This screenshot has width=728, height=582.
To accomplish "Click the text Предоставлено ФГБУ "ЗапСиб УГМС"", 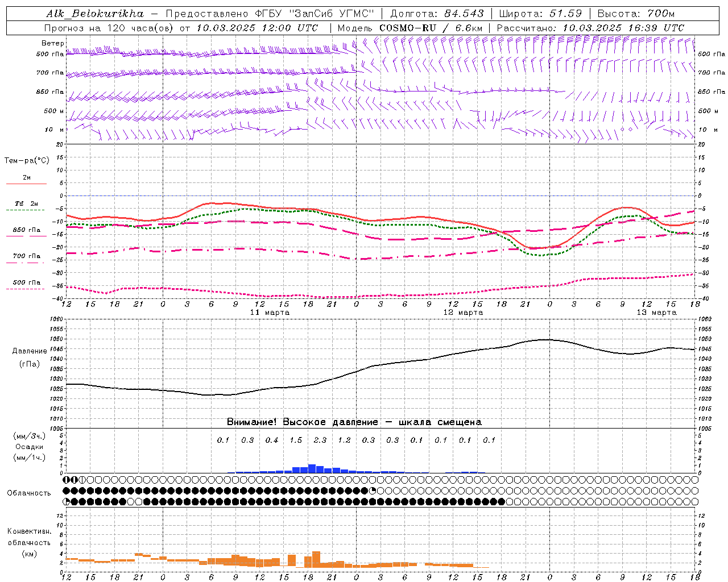I will point(270,14).
